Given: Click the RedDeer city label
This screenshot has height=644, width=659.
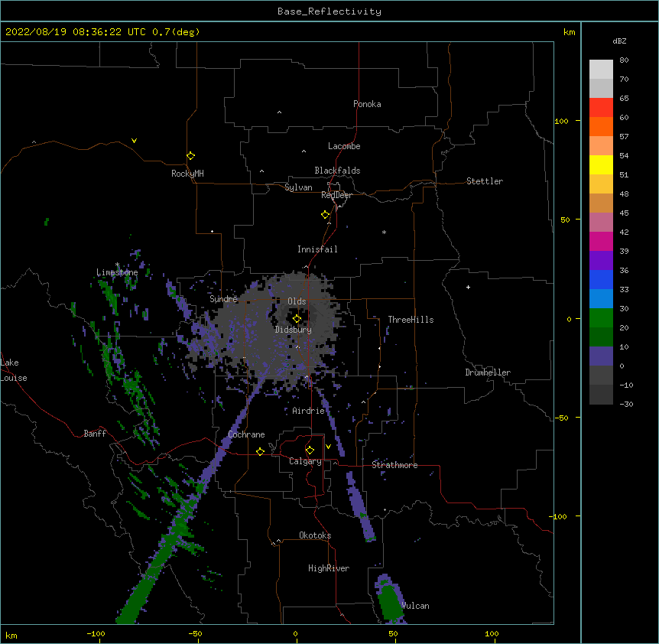Looking at the screenshot, I should (336, 195).
